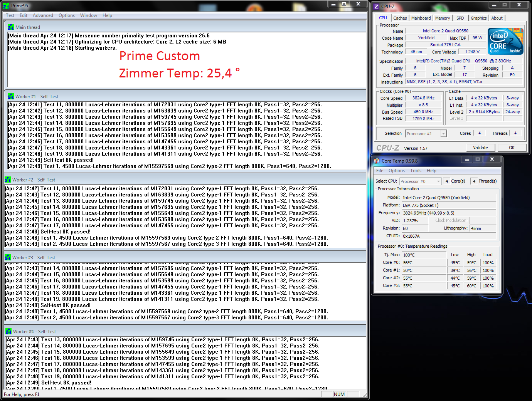Click the Core Speed value 3824.6 MHz
Screen dimensions: 532x401
point(423,98)
